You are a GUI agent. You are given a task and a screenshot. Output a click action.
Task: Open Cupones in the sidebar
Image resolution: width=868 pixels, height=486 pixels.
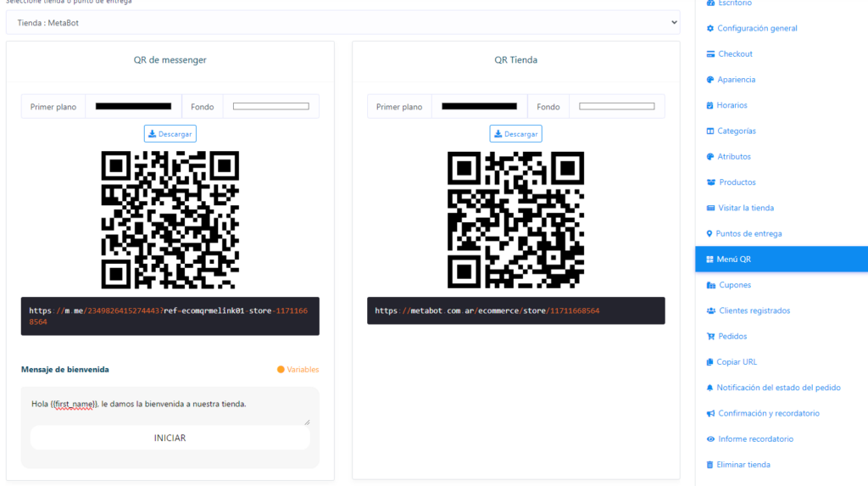tap(735, 285)
